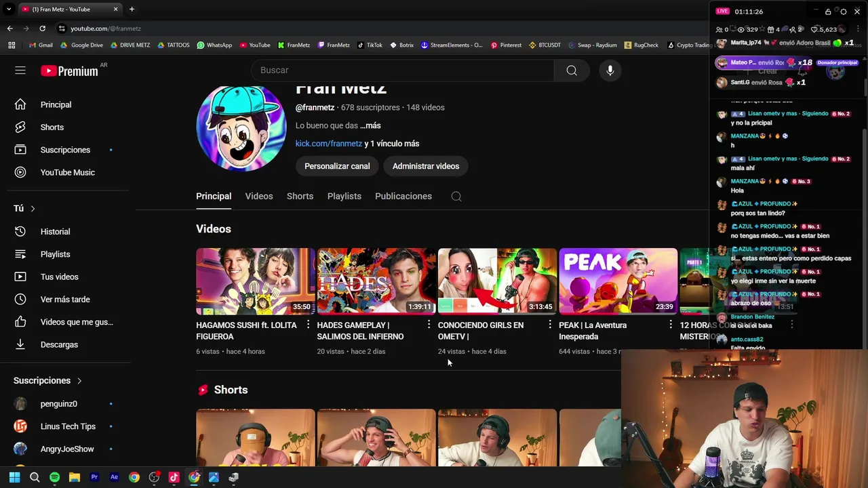The image size is (868, 488).
Task: Switch to the Principal channel tab
Action: point(214,197)
